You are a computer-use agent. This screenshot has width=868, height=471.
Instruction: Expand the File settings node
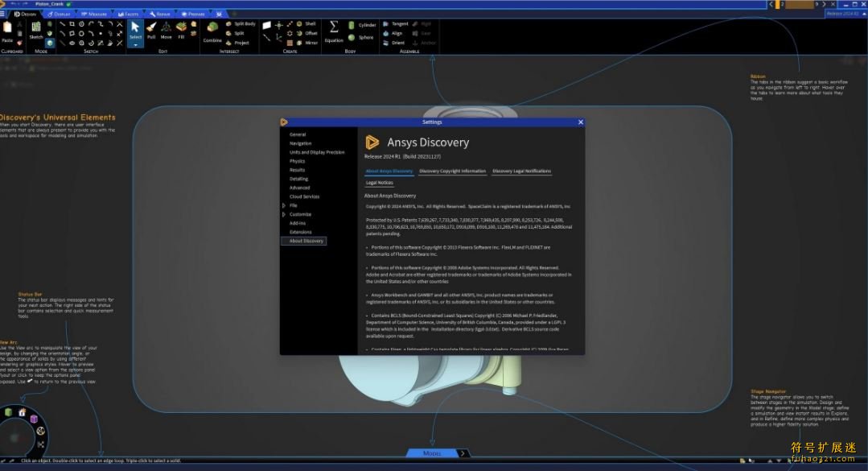tap(284, 205)
